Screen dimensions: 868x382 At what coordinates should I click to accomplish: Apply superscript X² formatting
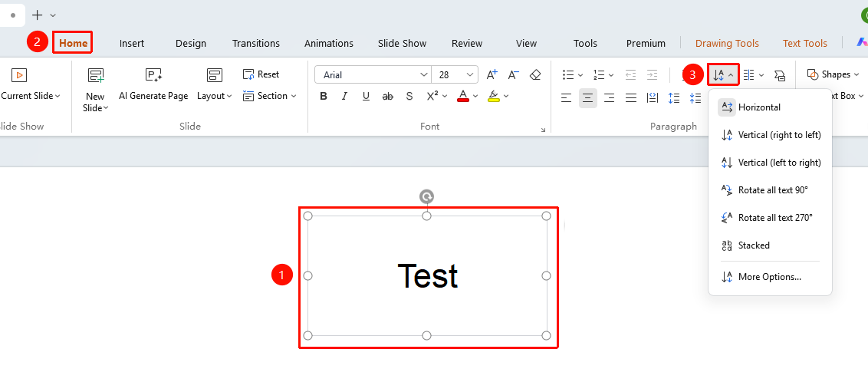coord(432,96)
